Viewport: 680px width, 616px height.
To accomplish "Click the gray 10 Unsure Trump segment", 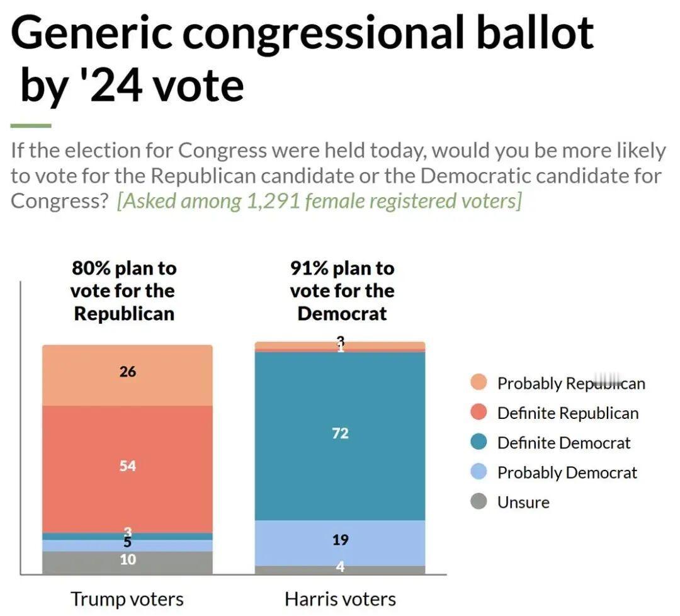I will point(127,562).
